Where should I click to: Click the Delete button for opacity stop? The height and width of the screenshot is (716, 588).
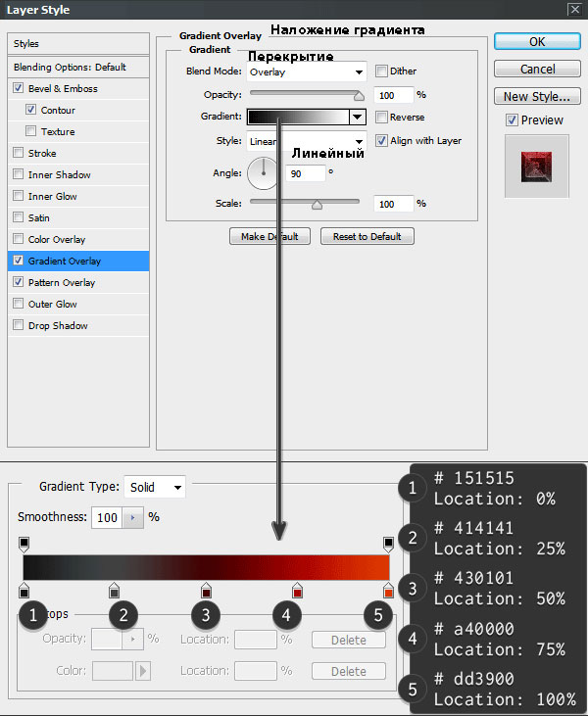[x=349, y=640]
